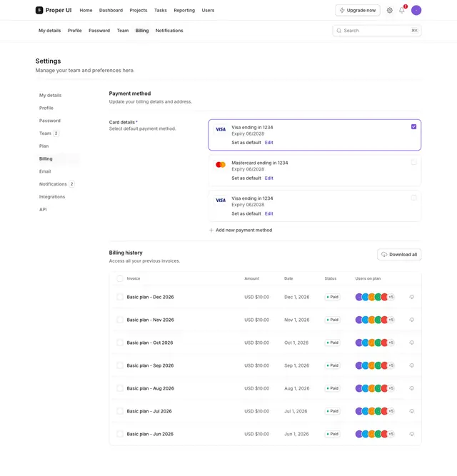Screen dimensions: 457x476
Task: Click the Amount column header
Action: (252, 278)
